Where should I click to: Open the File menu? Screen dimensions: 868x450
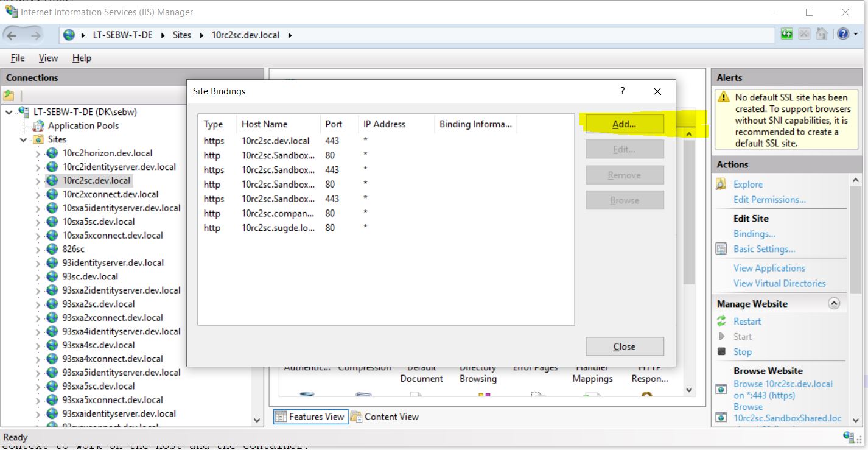coord(18,58)
